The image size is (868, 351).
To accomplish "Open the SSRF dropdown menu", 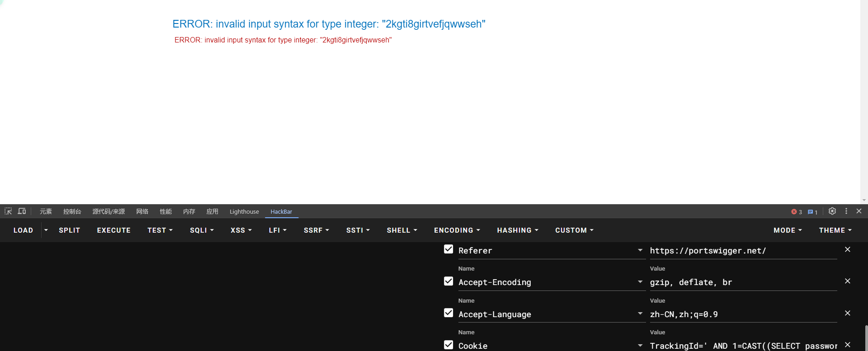I will (x=316, y=230).
